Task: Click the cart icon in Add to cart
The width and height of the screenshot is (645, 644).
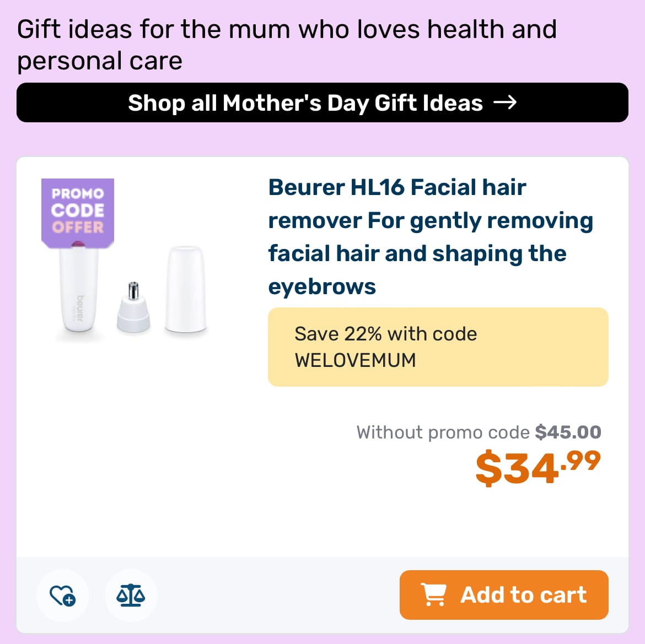Action: [433, 594]
